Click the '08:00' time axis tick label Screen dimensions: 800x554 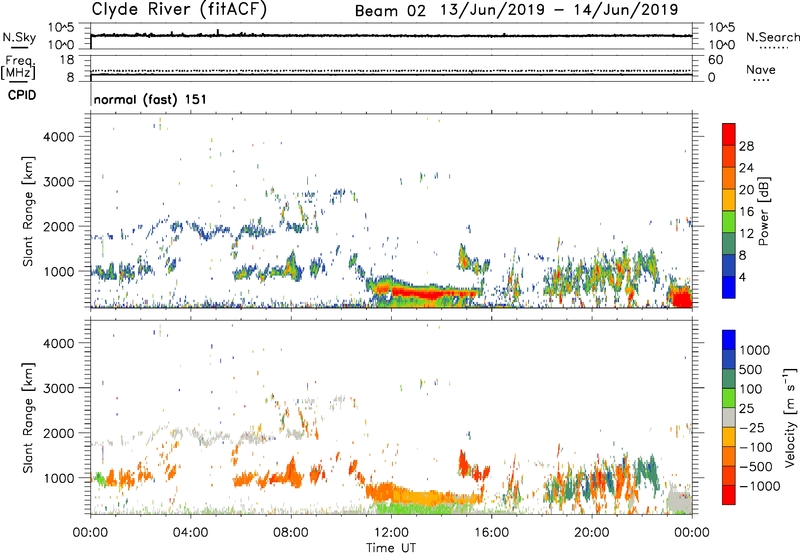tap(291, 533)
